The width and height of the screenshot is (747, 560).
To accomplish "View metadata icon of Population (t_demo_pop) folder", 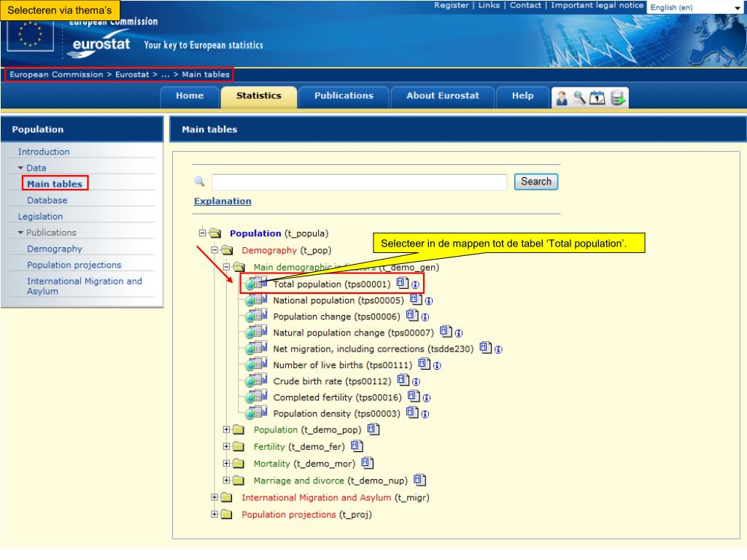I will (x=373, y=429).
